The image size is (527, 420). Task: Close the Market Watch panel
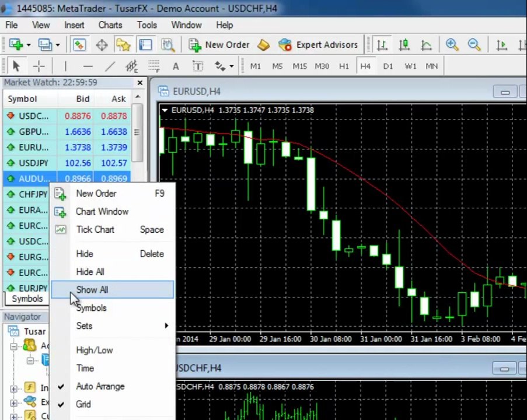tap(140, 83)
